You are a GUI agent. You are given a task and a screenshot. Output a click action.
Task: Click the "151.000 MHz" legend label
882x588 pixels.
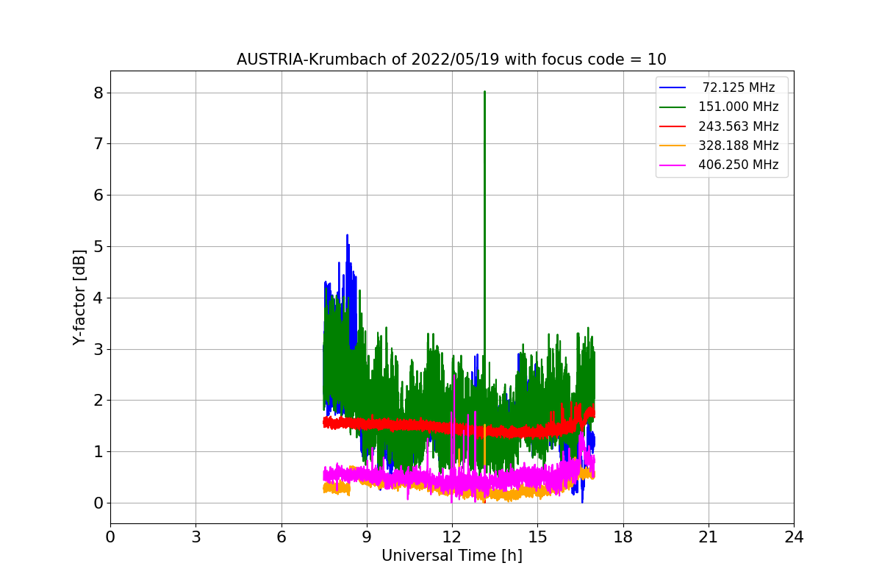coord(738,107)
